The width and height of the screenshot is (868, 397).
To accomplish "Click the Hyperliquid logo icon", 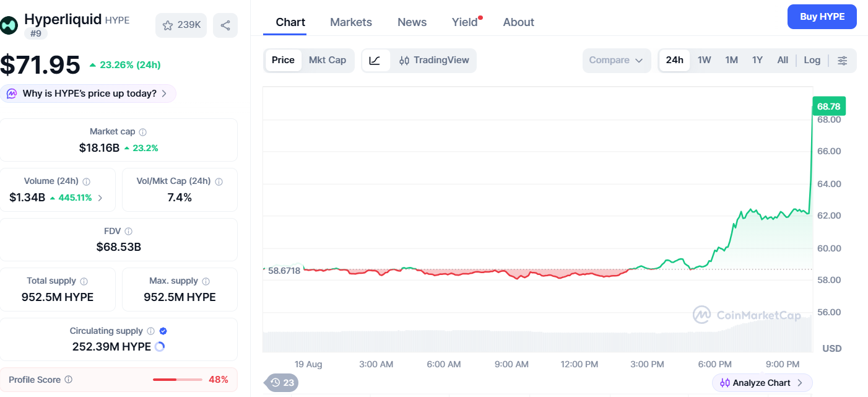I will pos(9,25).
